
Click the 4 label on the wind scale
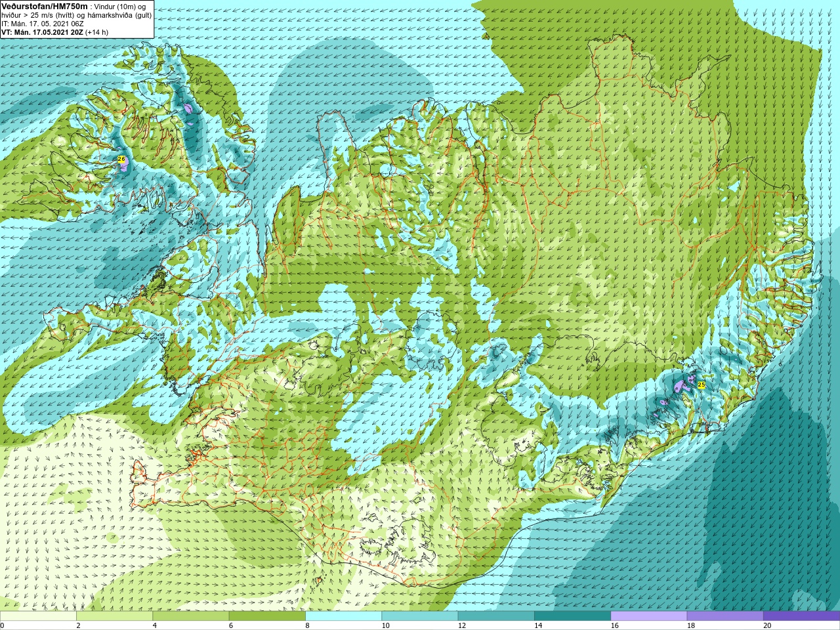[155, 625]
